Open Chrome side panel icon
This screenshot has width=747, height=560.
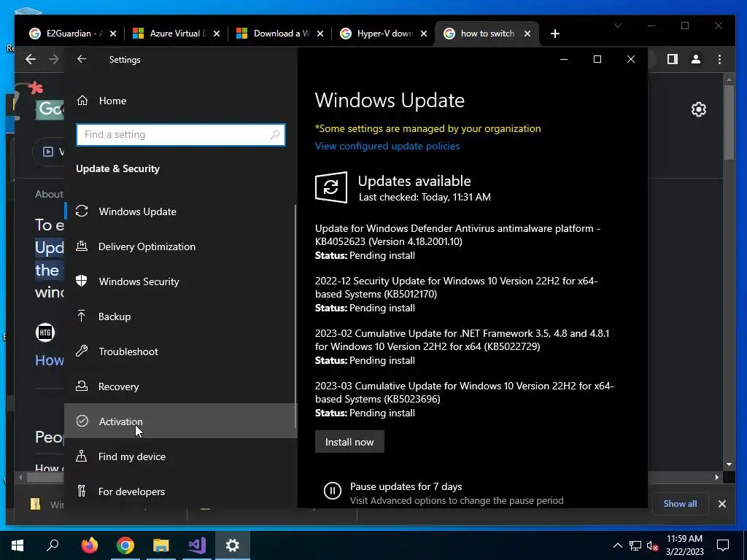coord(672,59)
